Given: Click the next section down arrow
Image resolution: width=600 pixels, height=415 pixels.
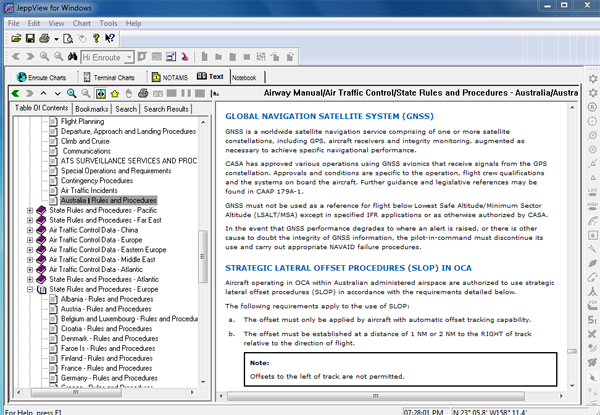Looking at the screenshot, I should (57, 93).
